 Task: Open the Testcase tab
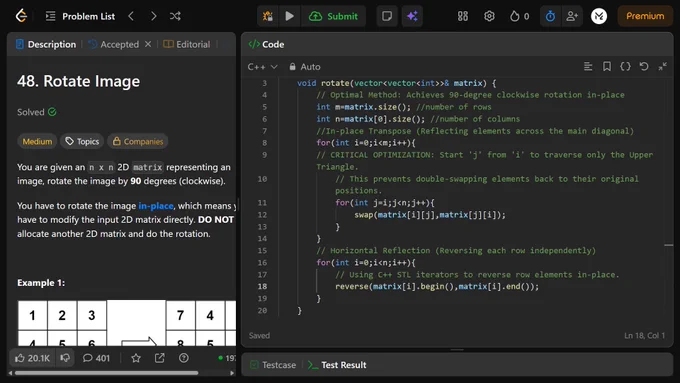point(273,365)
